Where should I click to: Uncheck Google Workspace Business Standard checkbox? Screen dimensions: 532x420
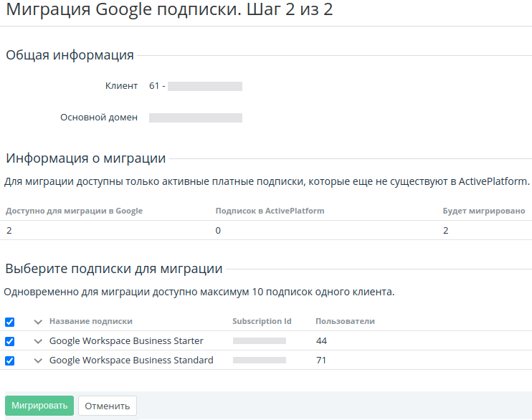[x=10, y=361]
